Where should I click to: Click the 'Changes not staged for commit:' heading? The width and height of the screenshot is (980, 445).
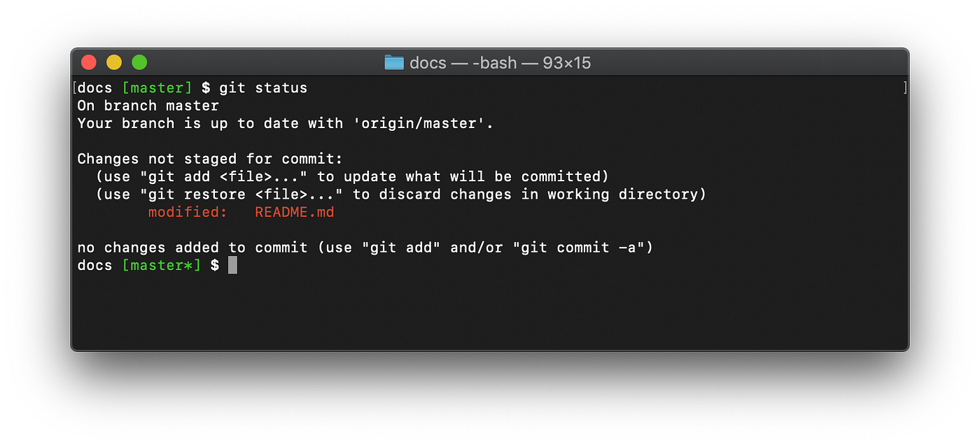(x=209, y=159)
